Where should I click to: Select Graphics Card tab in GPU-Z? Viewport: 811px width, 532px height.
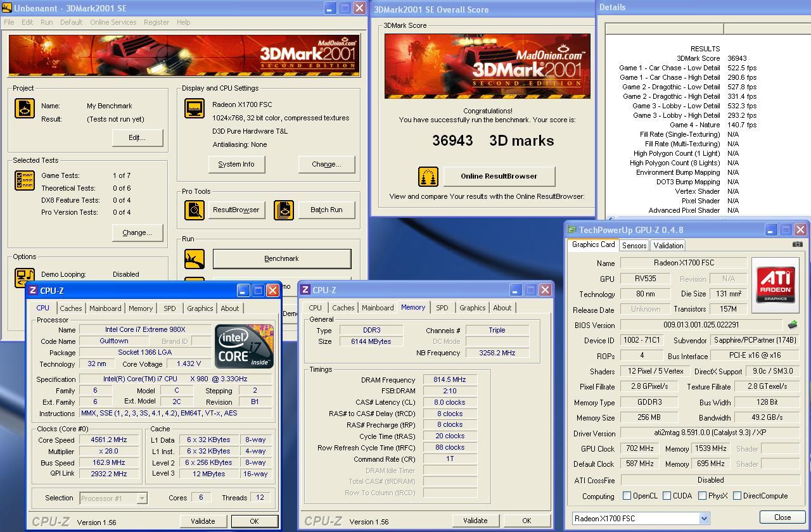[x=593, y=244]
